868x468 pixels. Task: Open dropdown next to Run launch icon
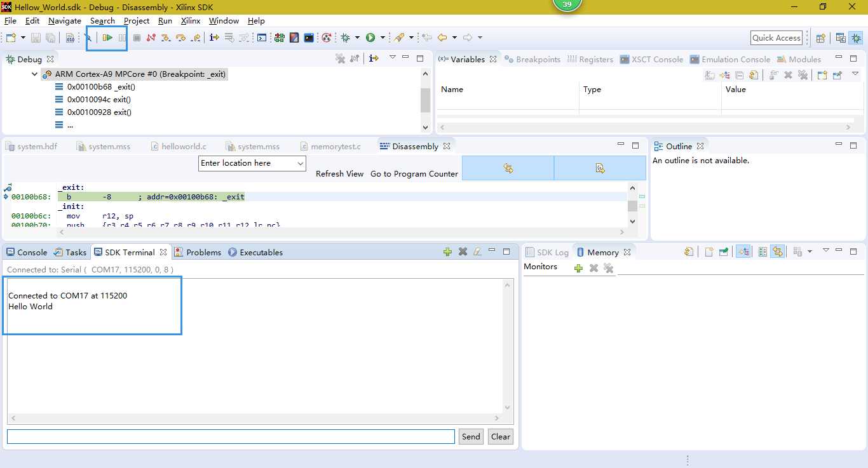(x=383, y=38)
